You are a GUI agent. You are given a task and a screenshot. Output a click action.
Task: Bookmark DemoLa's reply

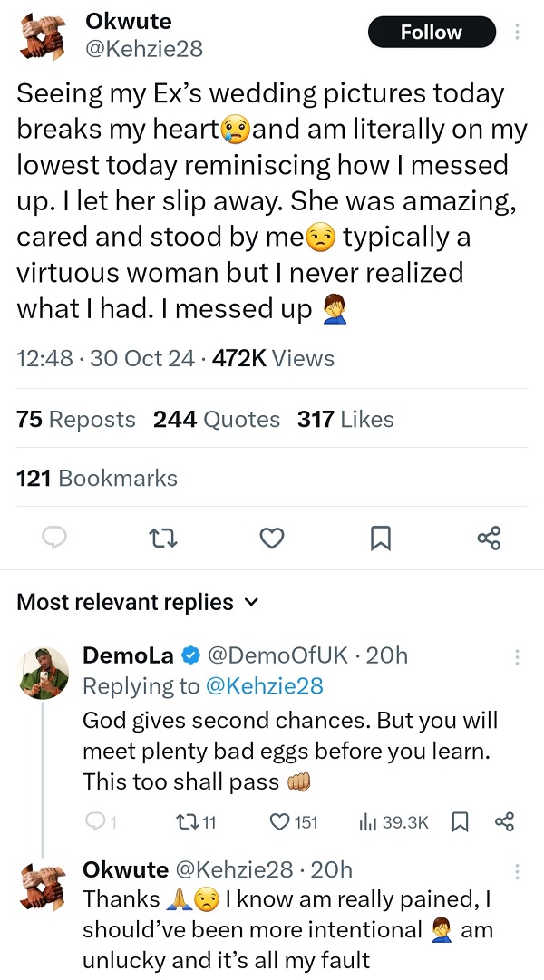pos(460,821)
